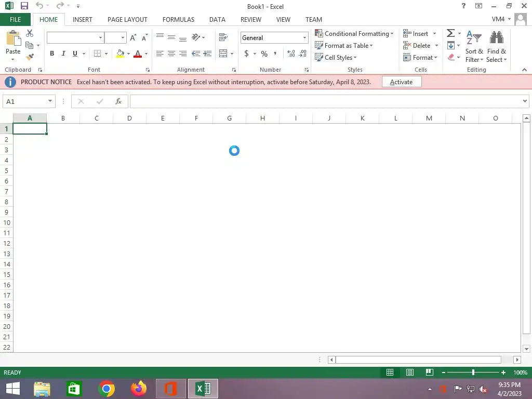532x399 pixels.
Task: Apply Accounting Number Format dollar icon
Action: [x=246, y=54]
